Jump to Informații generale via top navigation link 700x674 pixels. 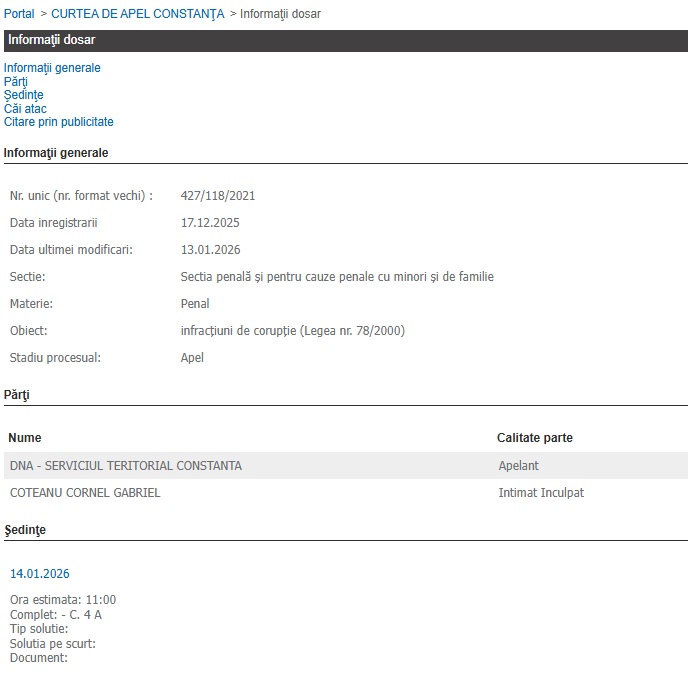(x=52, y=68)
